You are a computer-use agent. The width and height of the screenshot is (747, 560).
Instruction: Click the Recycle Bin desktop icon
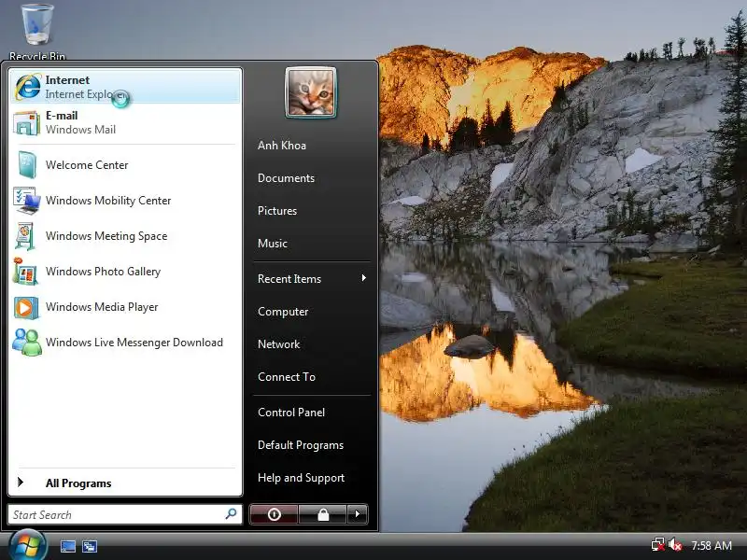36,32
